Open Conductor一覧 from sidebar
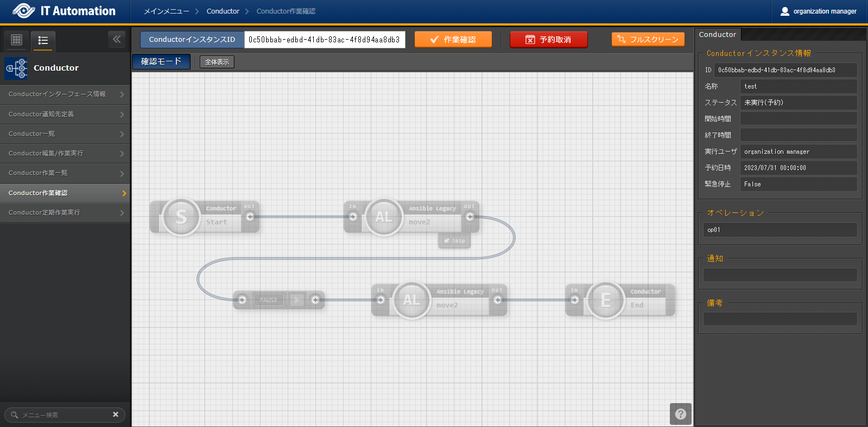Screen dimensions: 868x427 coord(65,134)
